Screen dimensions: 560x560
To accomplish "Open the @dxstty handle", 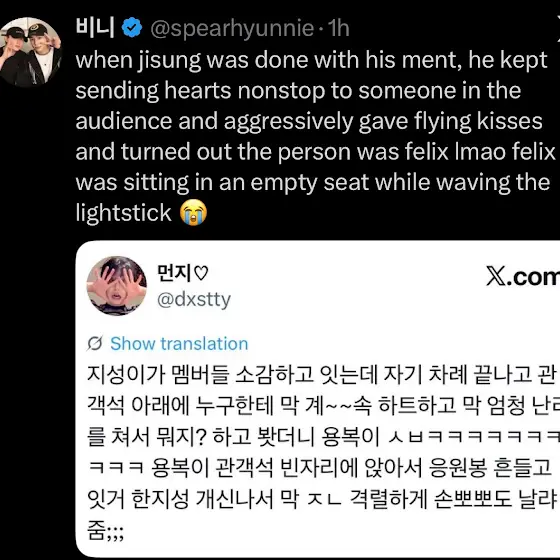I will coord(194,300).
